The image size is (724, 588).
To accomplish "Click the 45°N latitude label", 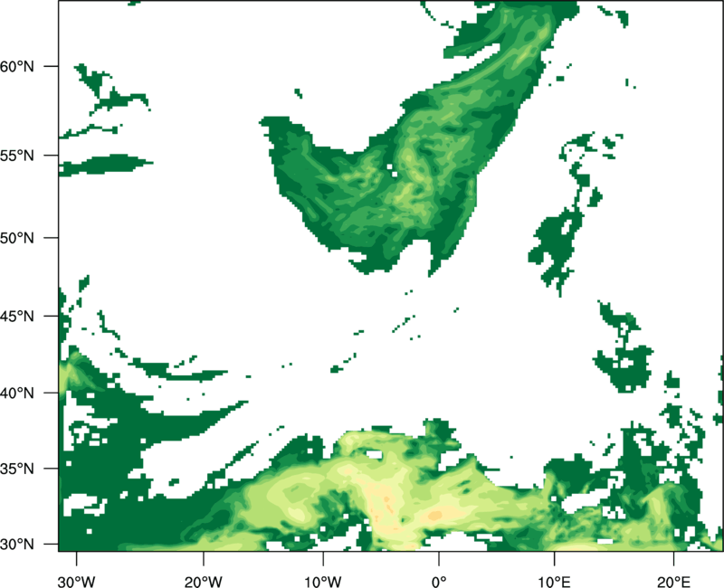I will pos(17,316).
